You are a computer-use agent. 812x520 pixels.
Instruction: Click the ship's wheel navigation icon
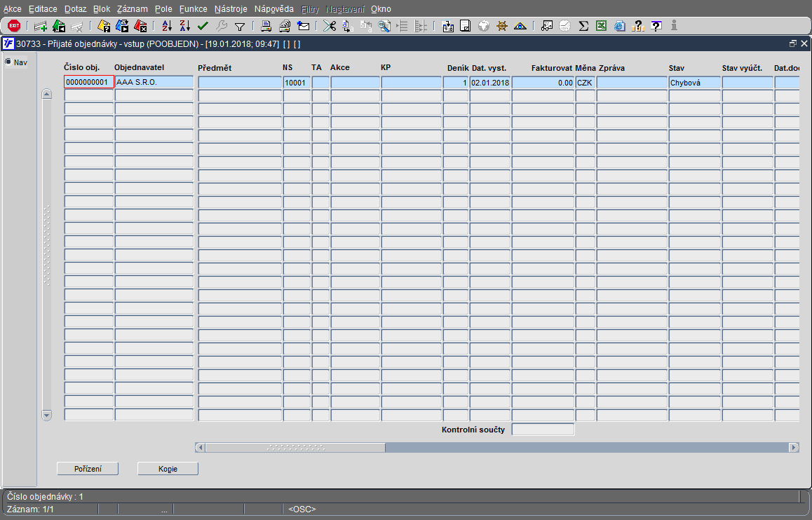tap(502, 26)
